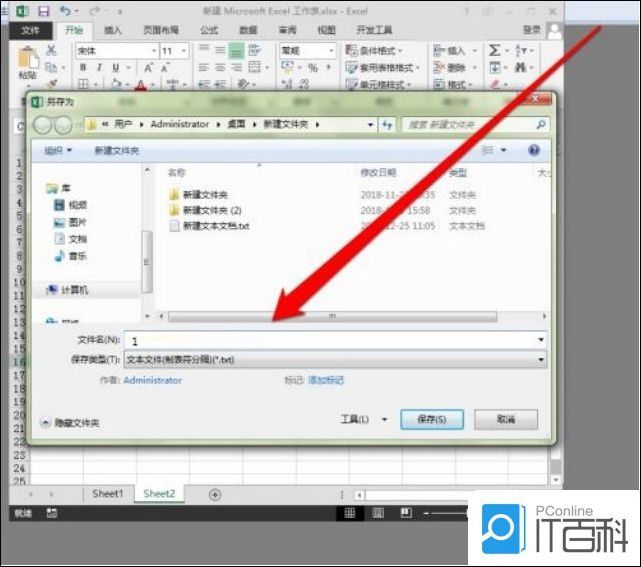641x567 pixels.
Task: Select the Sheet2 tab
Action: pos(159,494)
